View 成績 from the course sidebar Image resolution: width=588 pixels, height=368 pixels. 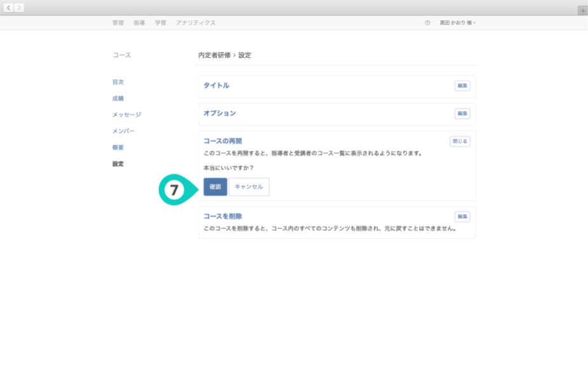118,99
